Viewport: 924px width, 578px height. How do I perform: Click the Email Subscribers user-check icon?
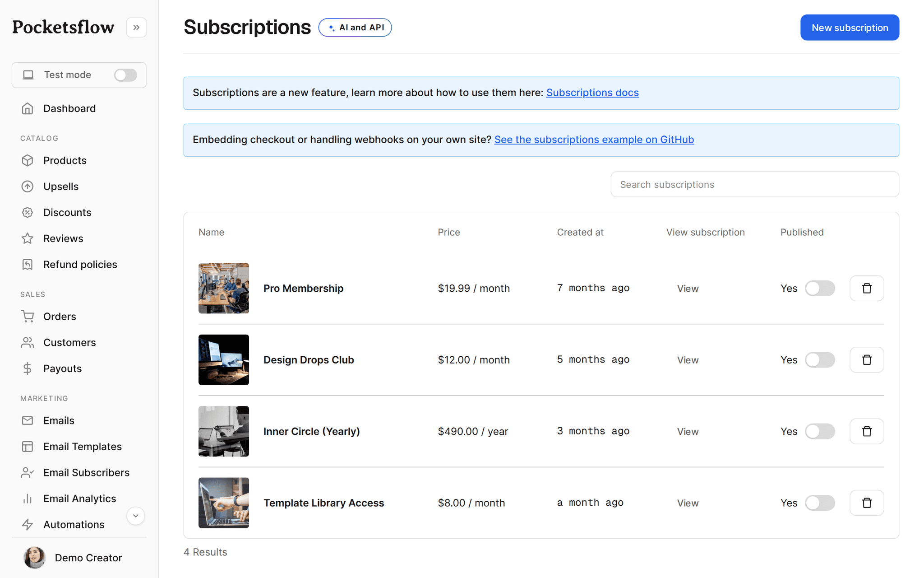click(28, 473)
